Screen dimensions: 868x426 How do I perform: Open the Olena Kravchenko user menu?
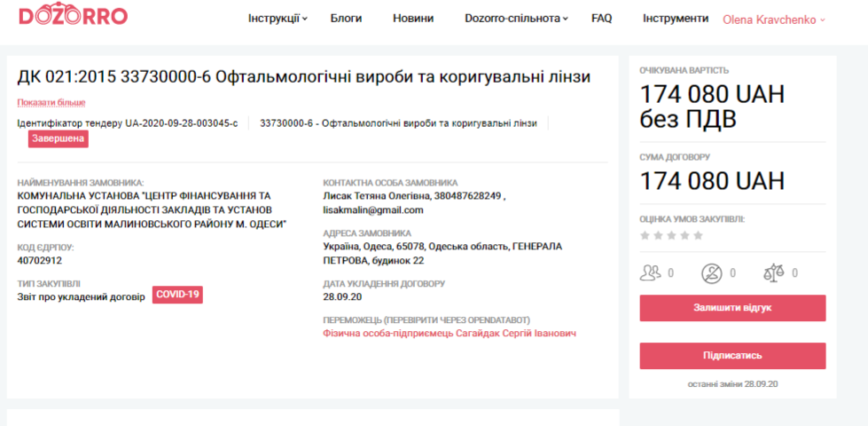click(773, 20)
